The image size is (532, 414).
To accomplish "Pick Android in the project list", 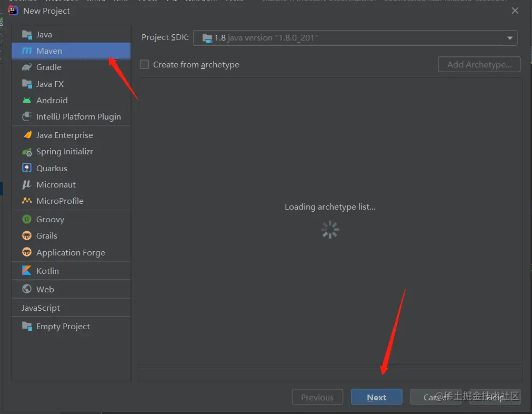I will 71,100.
